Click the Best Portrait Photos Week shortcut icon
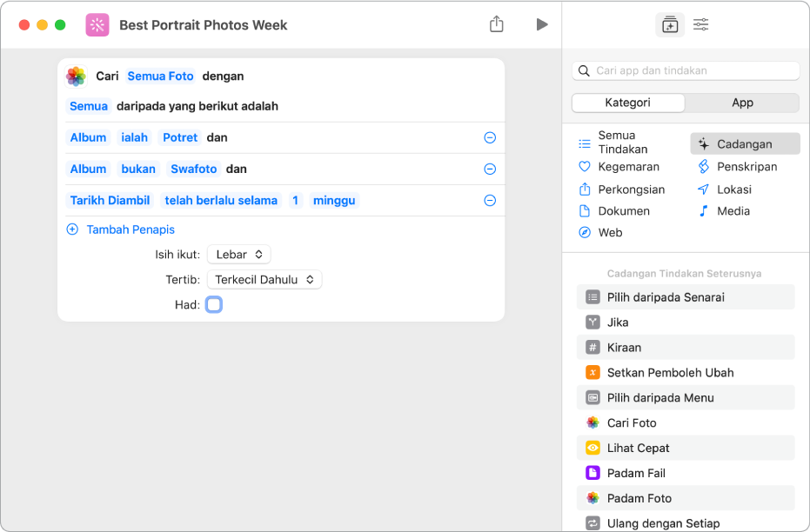810x532 pixels. point(97,24)
